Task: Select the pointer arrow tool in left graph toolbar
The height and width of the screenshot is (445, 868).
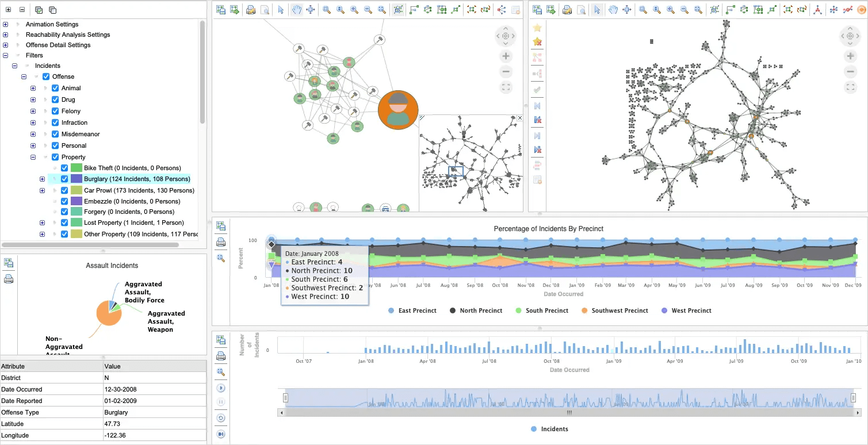Action: coord(281,10)
